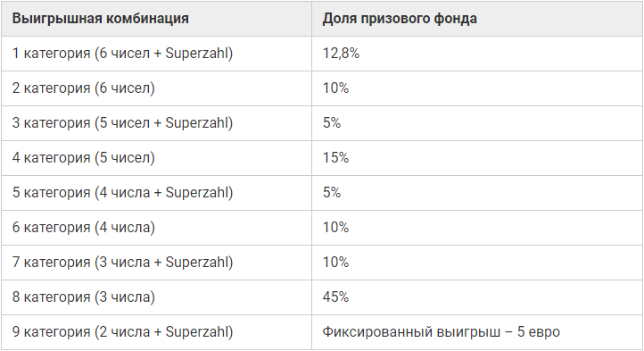Click the 45% prize share cell
Image resolution: width=644 pixels, height=351 pixels.
point(477,297)
